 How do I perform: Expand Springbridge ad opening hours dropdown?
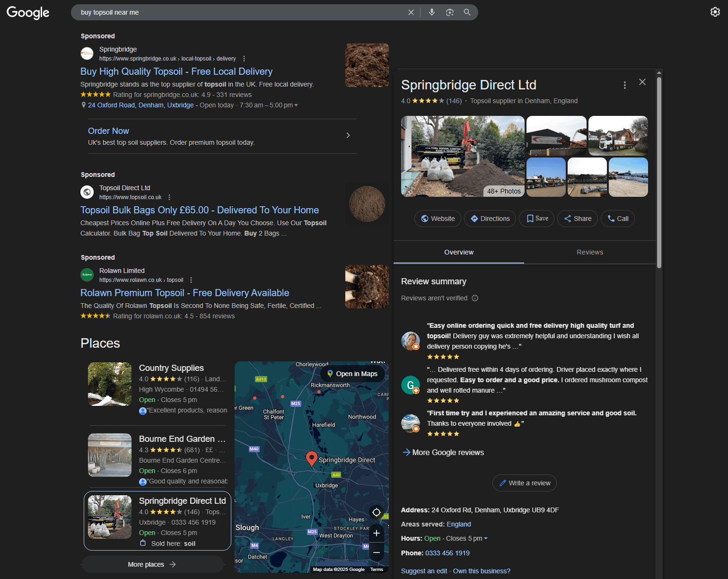[x=296, y=105]
